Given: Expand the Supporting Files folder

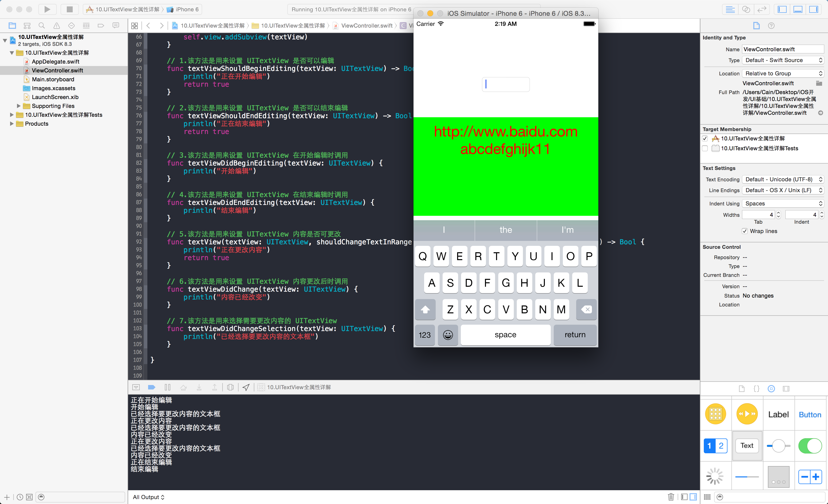Looking at the screenshot, I should 19,106.
